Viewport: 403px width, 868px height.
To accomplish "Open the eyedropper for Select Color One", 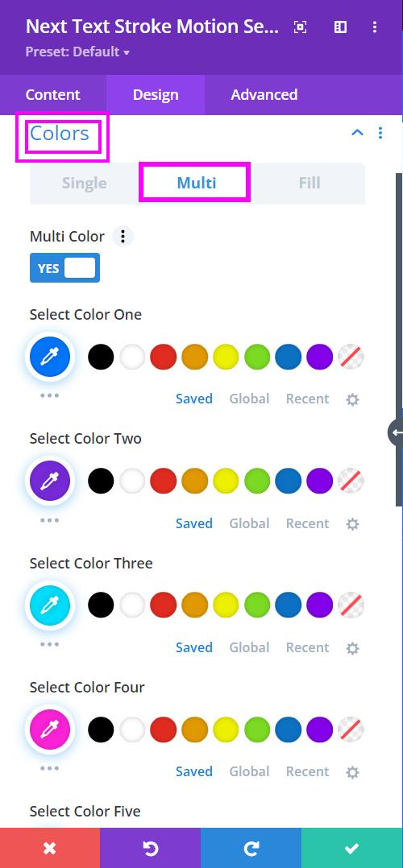I will point(50,357).
